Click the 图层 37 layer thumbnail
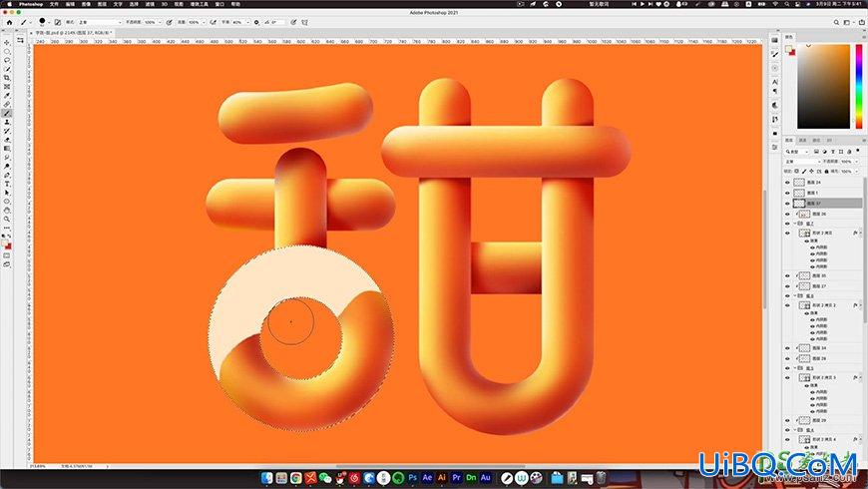Screen dimensions: 868x489 799,204
